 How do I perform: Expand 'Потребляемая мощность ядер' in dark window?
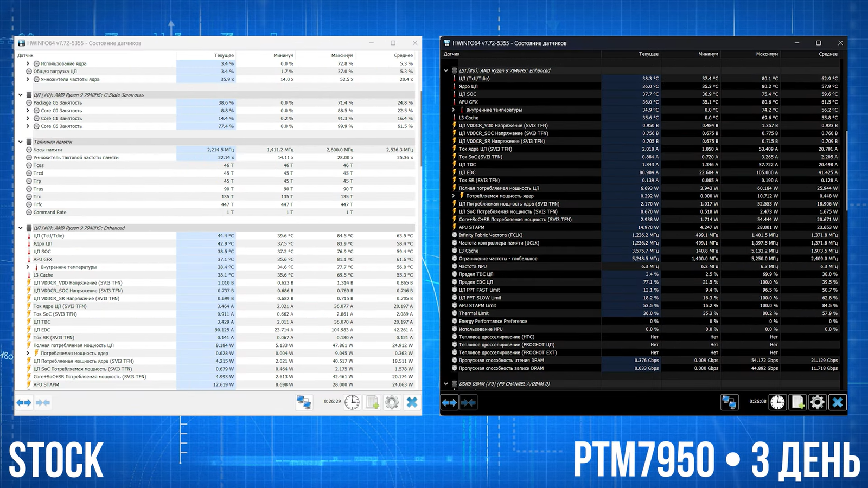point(454,196)
